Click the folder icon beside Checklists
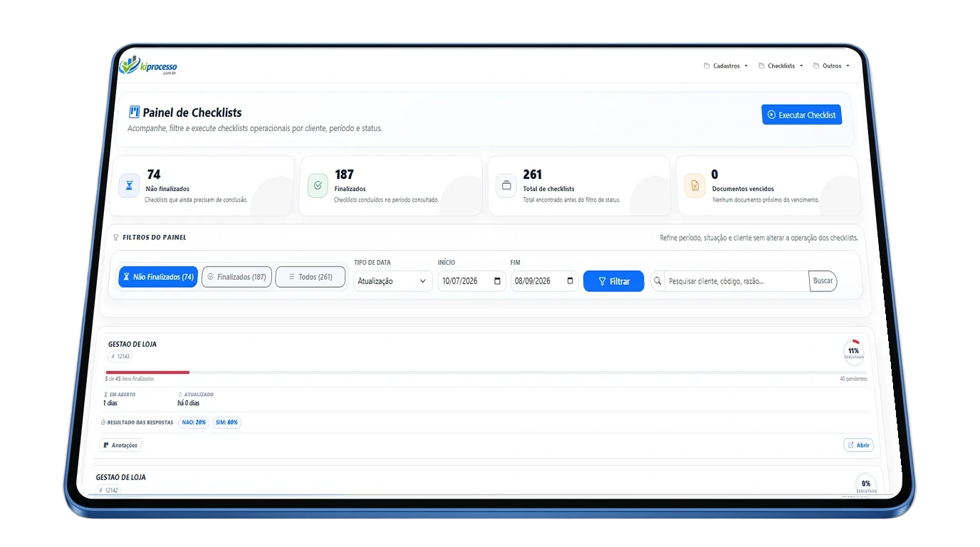Image resolution: width=980 pixels, height=547 pixels. coord(761,66)
